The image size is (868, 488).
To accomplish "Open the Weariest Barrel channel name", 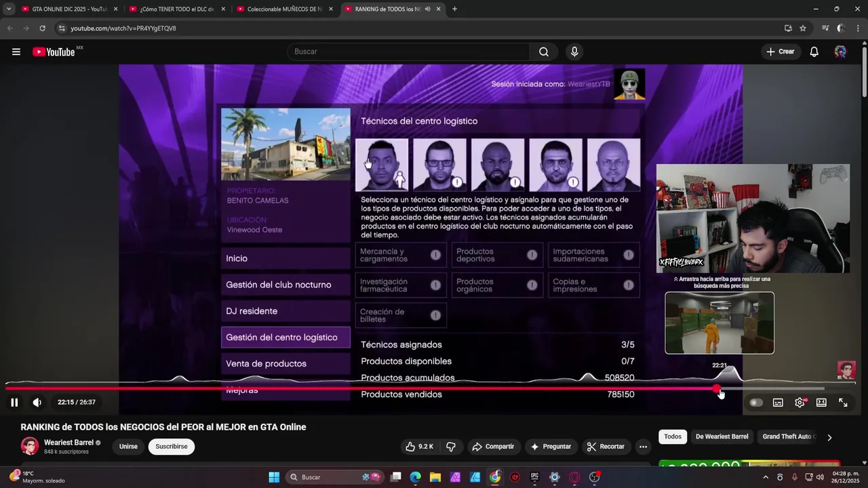I will pos(68,443).
